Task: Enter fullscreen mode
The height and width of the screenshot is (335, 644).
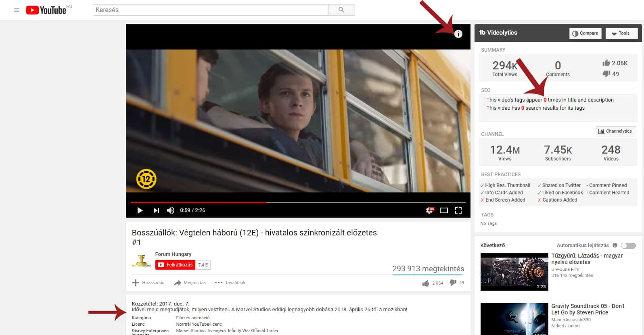Action: click(x=458, y=210)
